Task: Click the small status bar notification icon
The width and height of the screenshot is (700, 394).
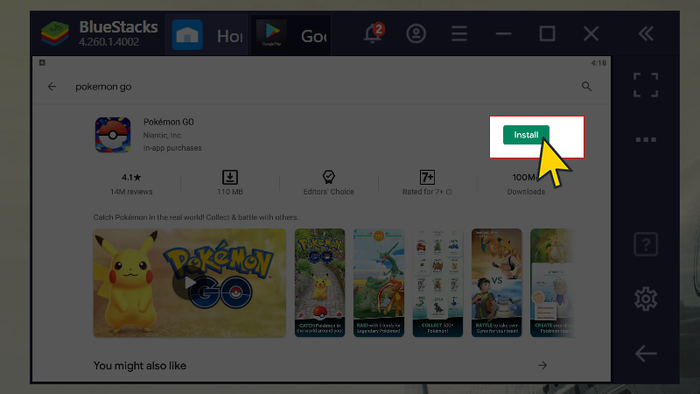Action: click(x=42, y=63)
